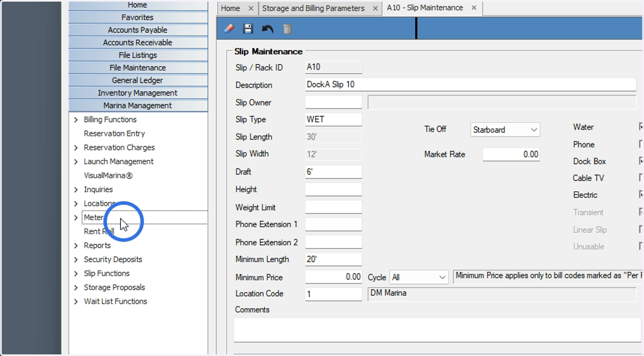Toggle the Unusable checkbox
The height and width of the screenshot is (356, 644).
641,246
